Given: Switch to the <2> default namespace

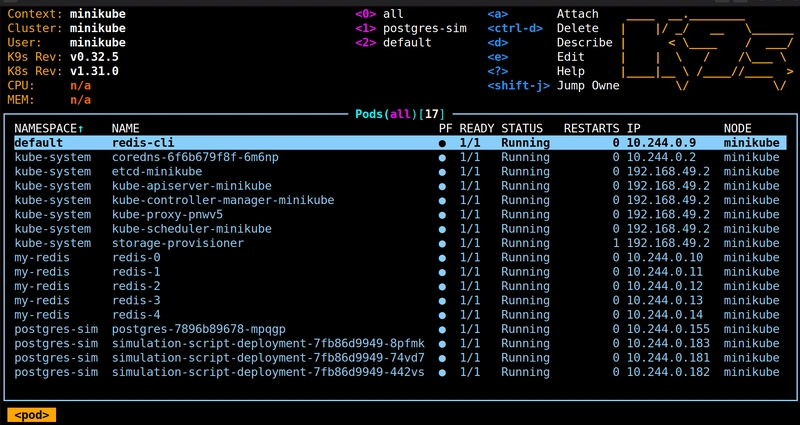Looking at the screenshot, I should pyautogui.click(x=393, y=42).
